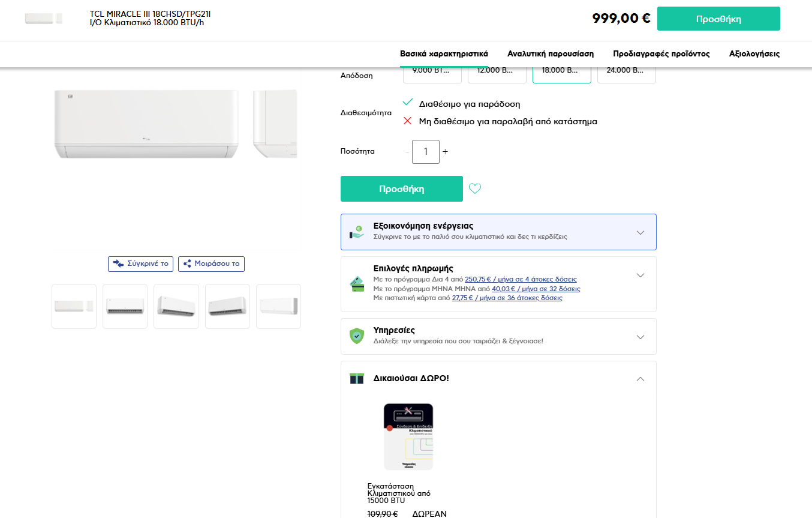The height and width of the screenshot is (518, 812).
Task: Click the Μη διαθέσιμο για παραλαβή text
Action: pos(508,121)
